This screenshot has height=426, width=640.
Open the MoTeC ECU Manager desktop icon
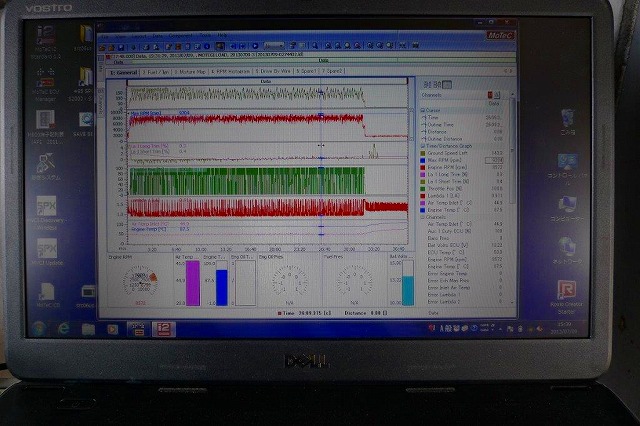coord(45,85)
